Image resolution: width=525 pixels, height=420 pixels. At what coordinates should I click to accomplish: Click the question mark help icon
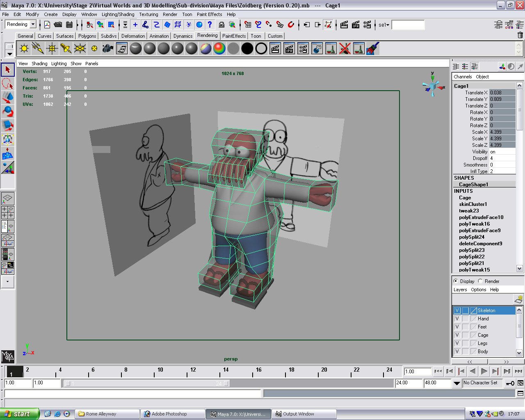(210, 25)
